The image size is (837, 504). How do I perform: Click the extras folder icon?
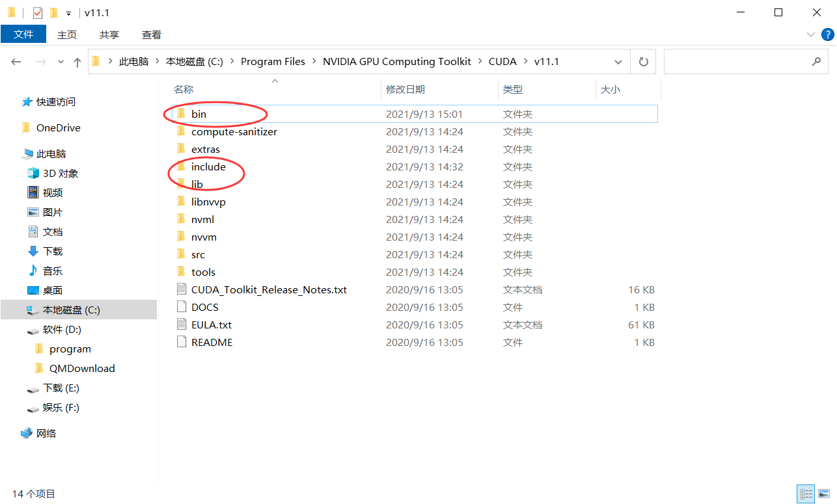[181, 149]
